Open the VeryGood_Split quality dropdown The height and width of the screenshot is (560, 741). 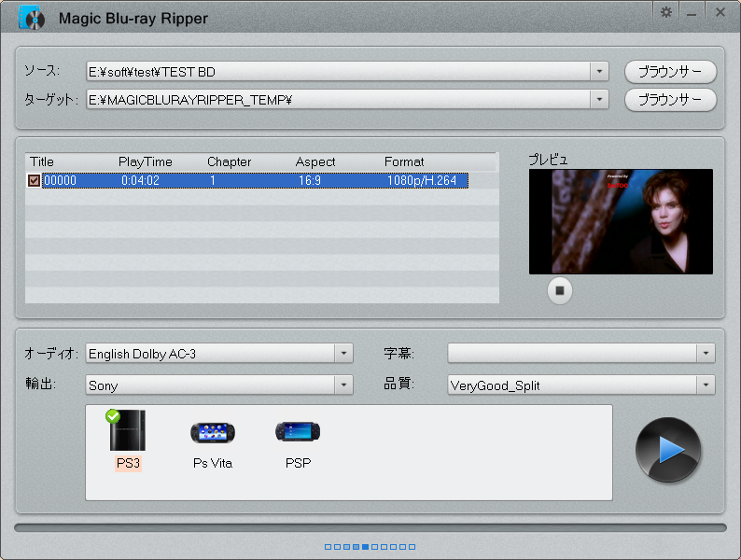point(706,385)
